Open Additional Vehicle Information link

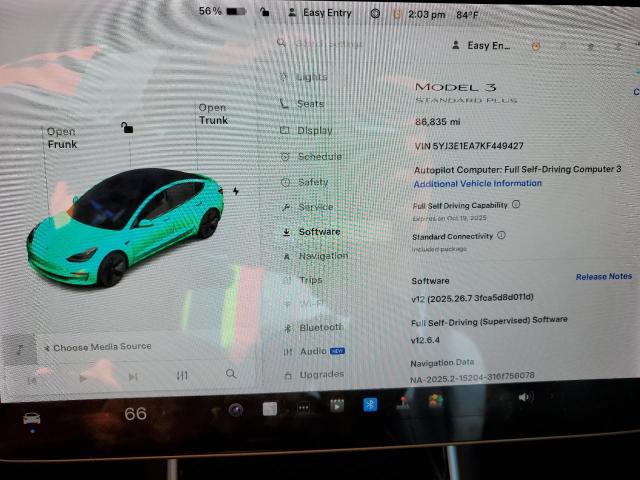[x=477, y=183]
